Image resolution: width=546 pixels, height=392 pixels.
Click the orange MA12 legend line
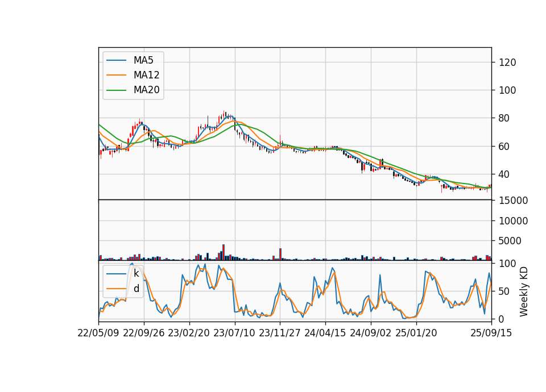pos(116,75)
